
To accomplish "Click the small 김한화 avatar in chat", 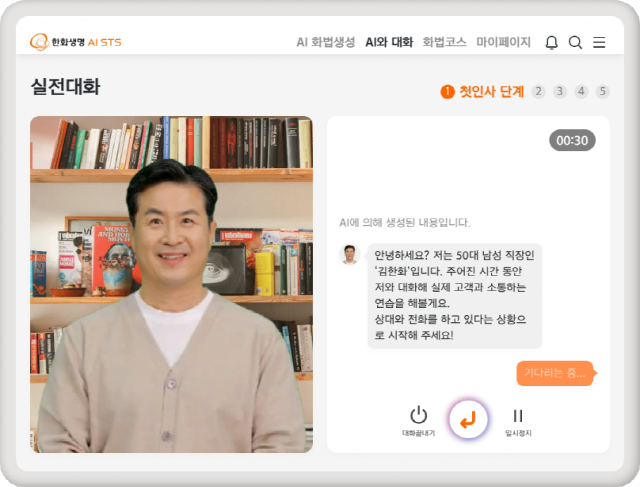I will tap(349, 254).
